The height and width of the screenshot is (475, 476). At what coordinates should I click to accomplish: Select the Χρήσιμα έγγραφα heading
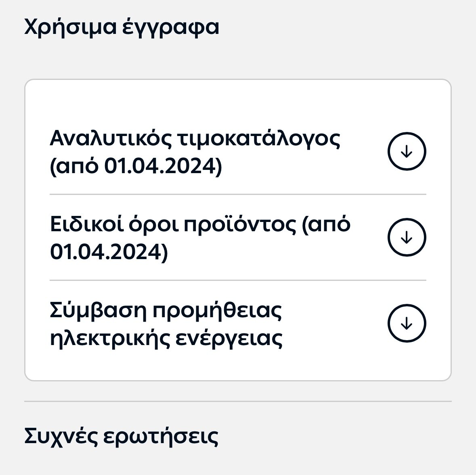point(122,27)
